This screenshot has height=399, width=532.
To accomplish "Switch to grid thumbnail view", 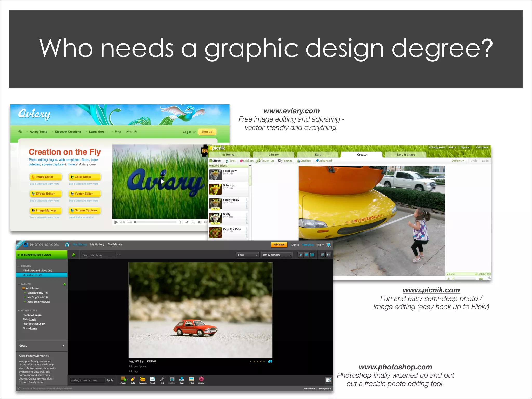I will pos(323,255).
